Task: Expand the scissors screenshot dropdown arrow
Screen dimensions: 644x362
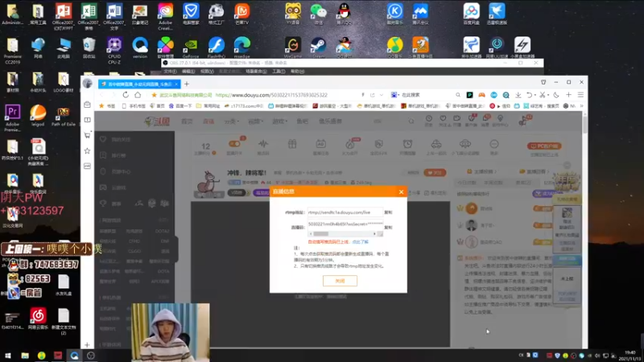Action: click(548, 95)
